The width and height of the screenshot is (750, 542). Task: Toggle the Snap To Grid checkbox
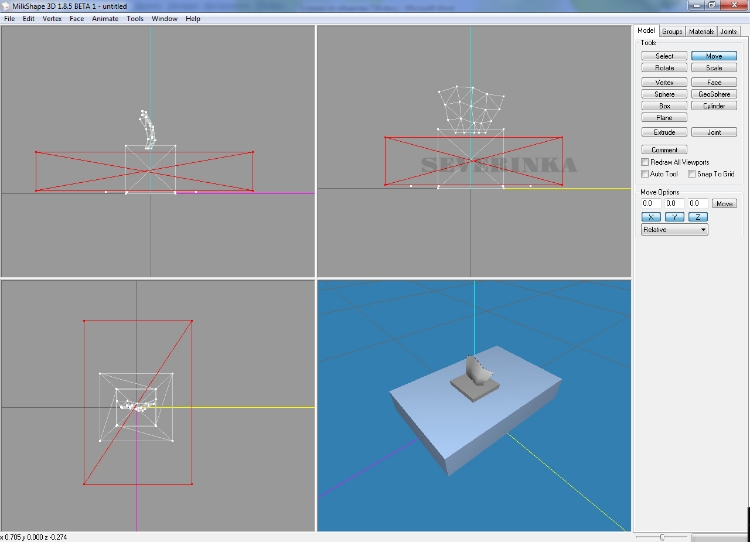[x=692, y=174]
